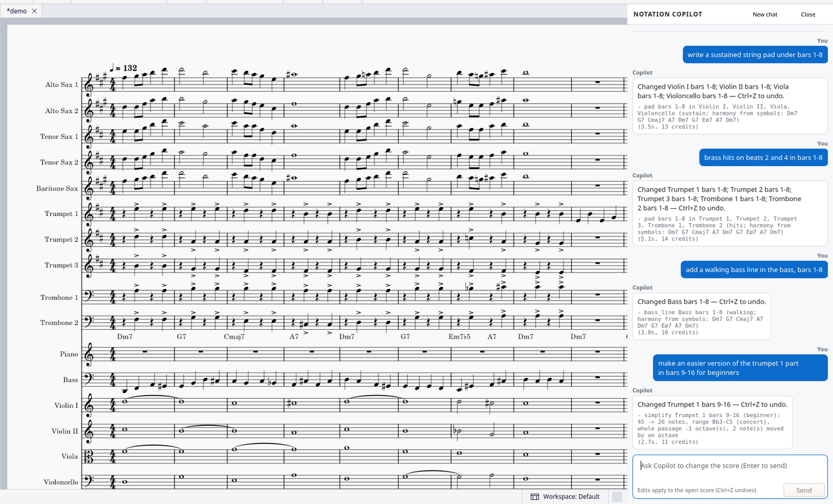The width and height of the screenshot is (833, 504).
Task: Select the Piano staff label
Action: pos(69,354)
